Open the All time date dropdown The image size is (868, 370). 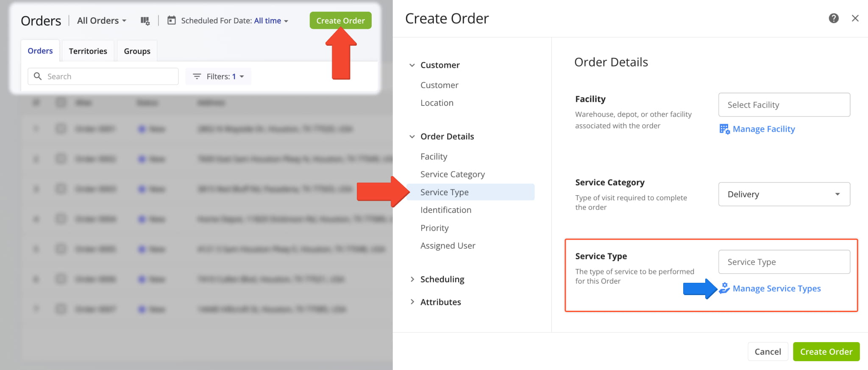click(271, 21)
